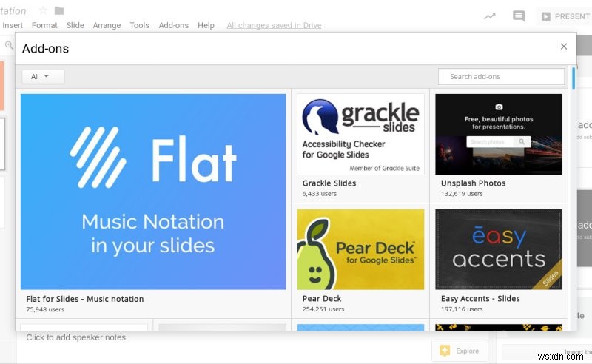Open the move-to-folder icon beside the title
Image resolution: width=592 pixels, height=364 pixels.
coord(59,10)
